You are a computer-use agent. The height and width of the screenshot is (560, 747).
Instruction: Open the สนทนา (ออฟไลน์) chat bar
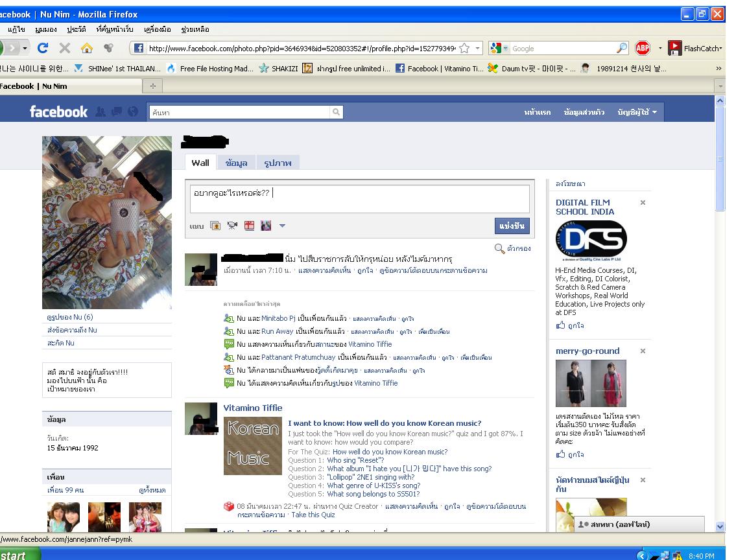639,524
